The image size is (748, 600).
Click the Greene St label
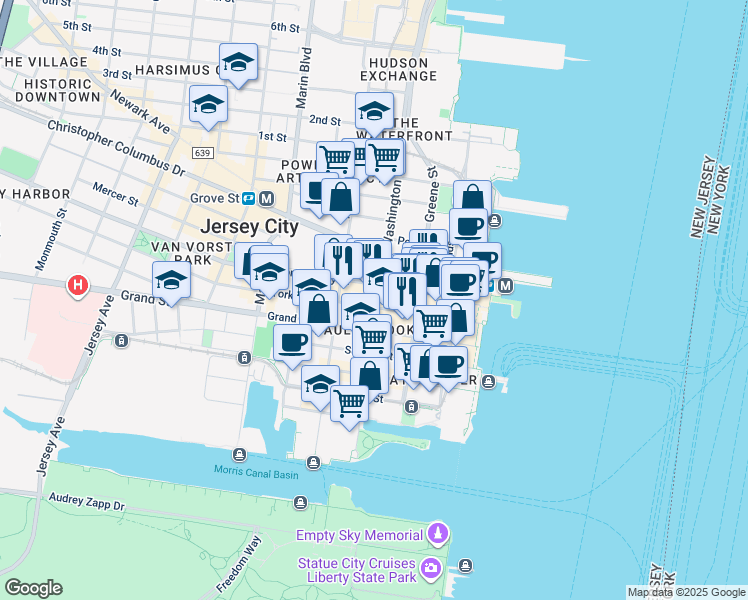pos(430,194)
